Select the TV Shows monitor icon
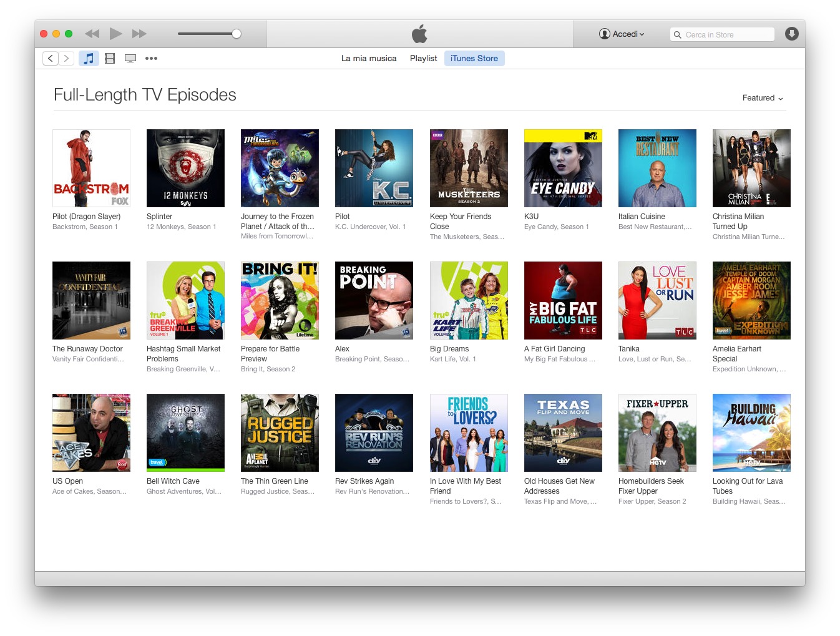This screenshot has height=636, width=840. pos(130,58)
